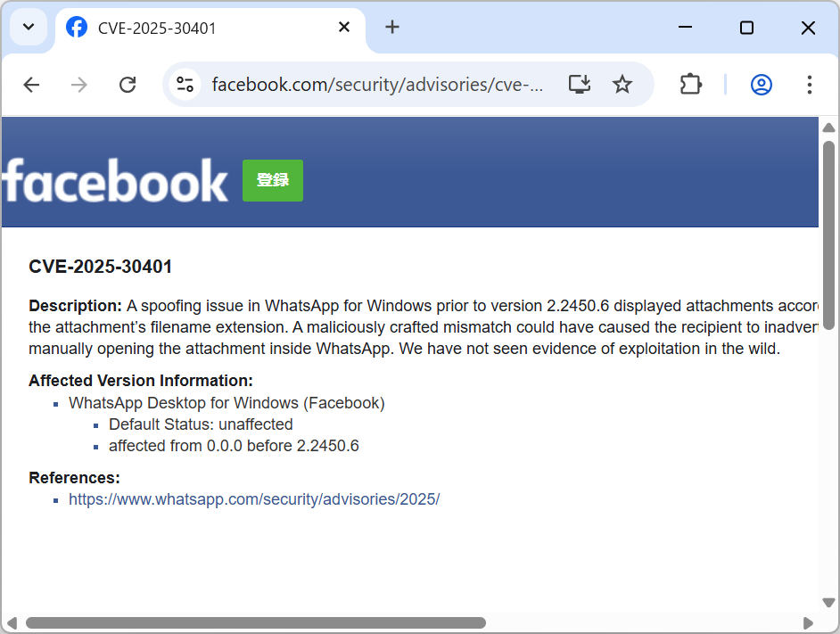The image size is (840, 634).
Task: Click the Facebook favicon on the tab
Action: [x=77, y=27]
